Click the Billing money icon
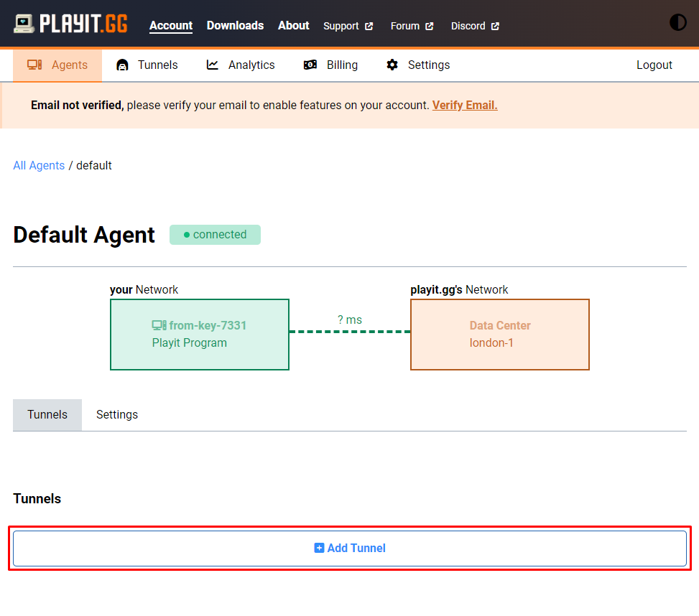This screenshot has width=699, height=616. tap(310, 65)
